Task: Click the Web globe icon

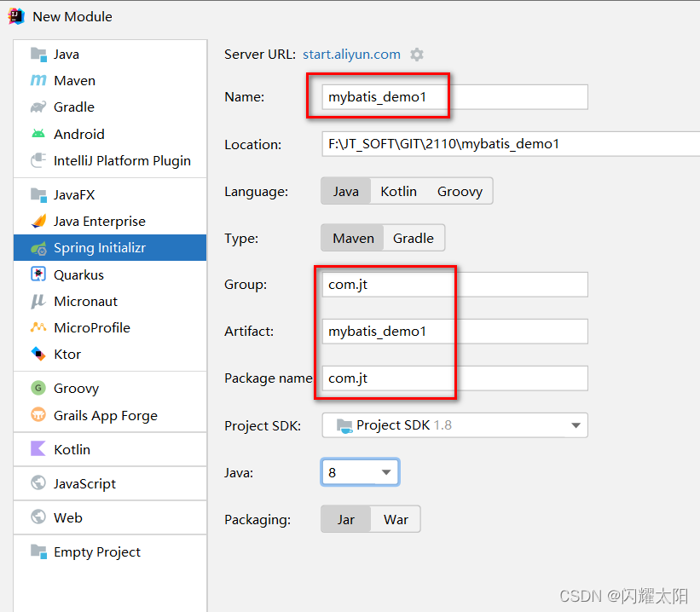Action: tap(38, 517)
